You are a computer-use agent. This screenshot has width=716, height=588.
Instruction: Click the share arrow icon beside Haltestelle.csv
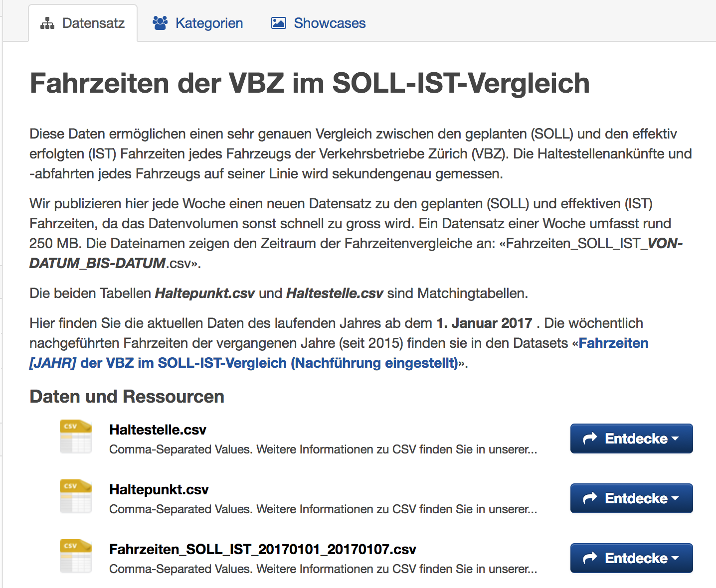pyautogui.click(x=590, y=439)
